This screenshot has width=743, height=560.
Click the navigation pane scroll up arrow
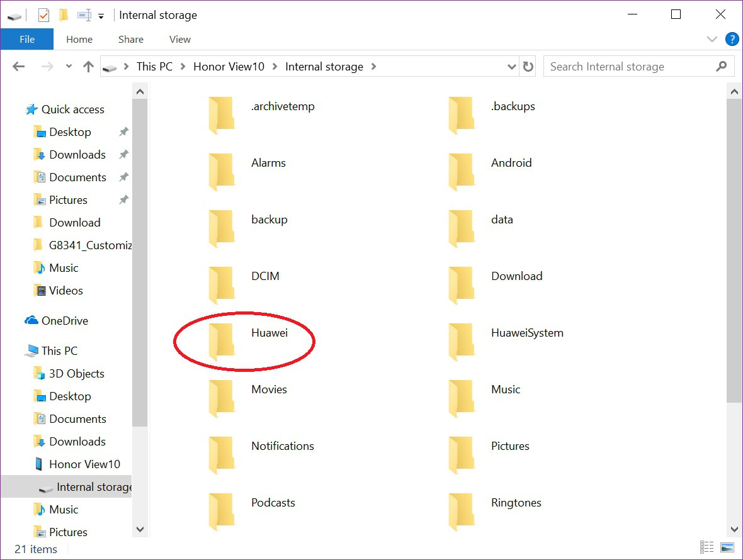pyautogui.click(x=140, y=92)
